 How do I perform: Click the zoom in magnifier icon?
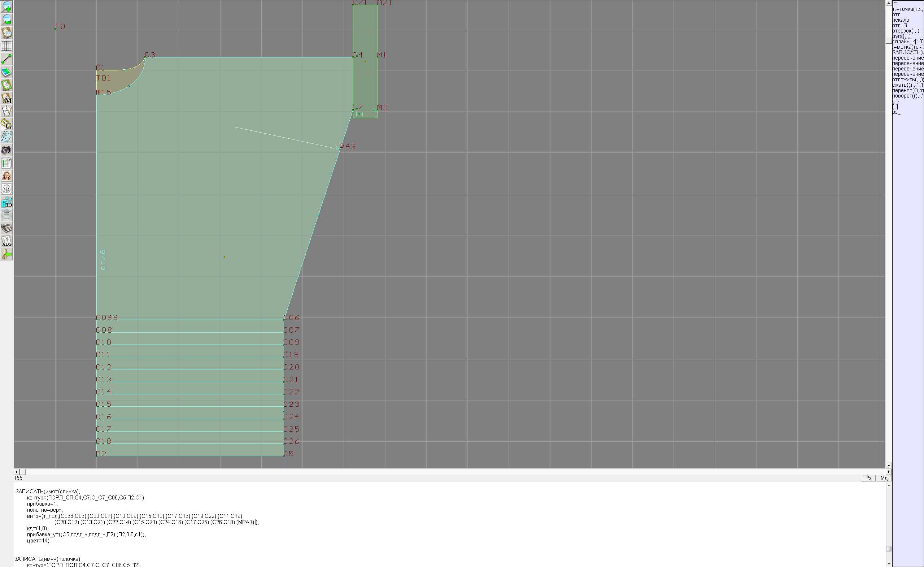tap(6, 7)
